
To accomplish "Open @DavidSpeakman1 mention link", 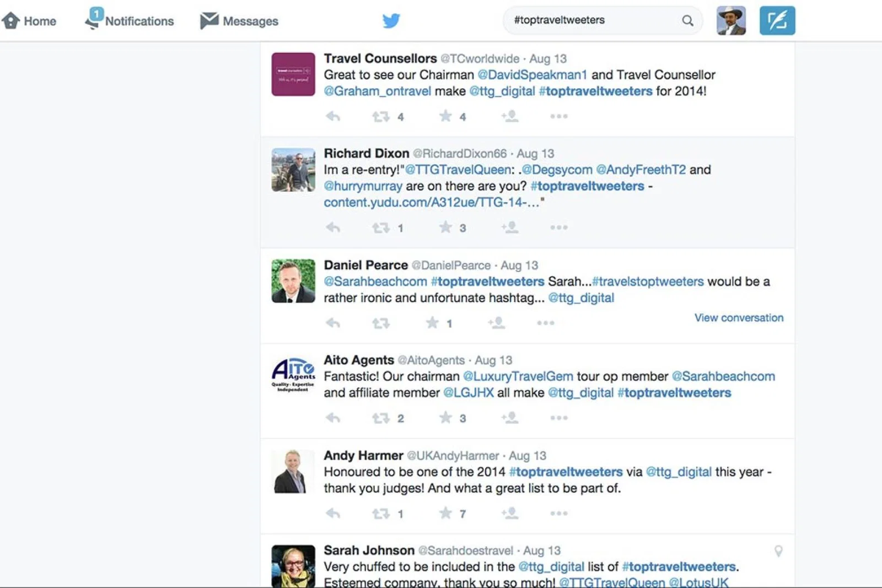I will click(x=532, y=75).
